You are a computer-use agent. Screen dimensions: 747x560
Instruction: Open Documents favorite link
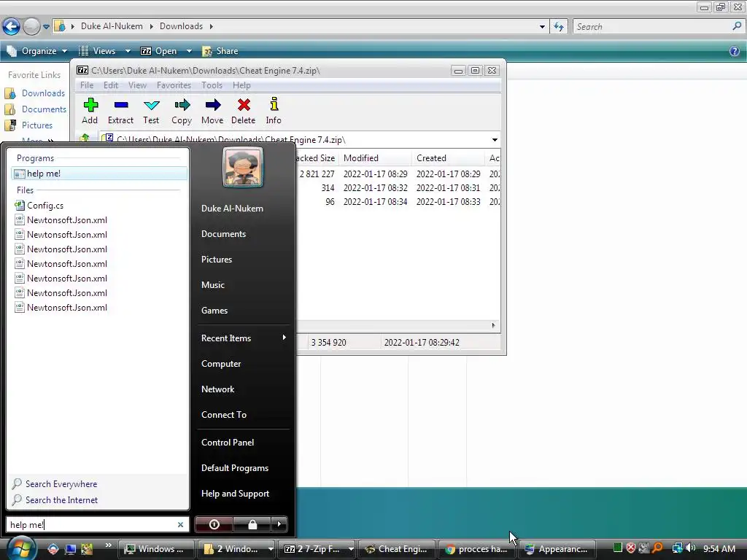click(x=35, y=109)
